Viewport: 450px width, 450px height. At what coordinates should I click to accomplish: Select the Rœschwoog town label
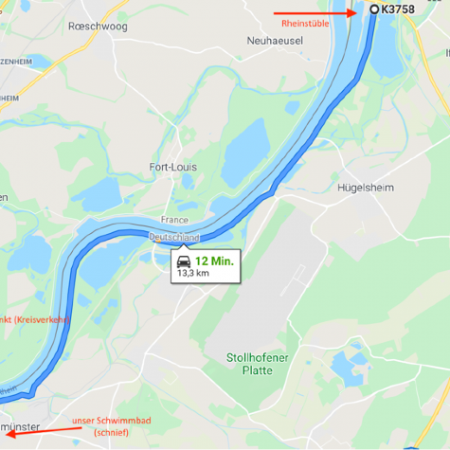point(98,26)
